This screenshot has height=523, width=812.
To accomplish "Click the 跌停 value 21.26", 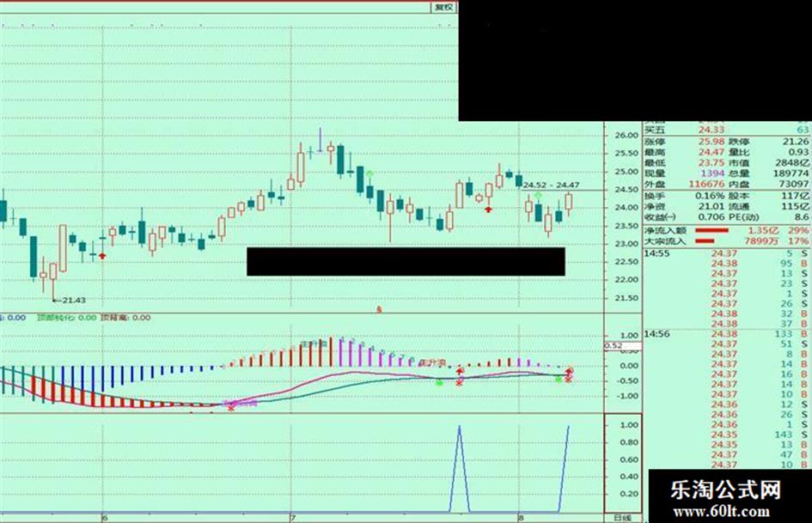I will tap(796, 142).
